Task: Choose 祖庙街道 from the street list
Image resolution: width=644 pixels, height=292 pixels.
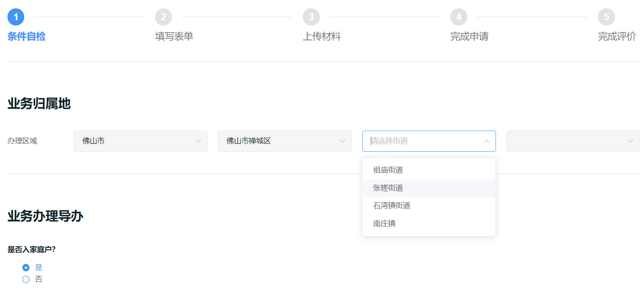Action: tap(388, 170)
